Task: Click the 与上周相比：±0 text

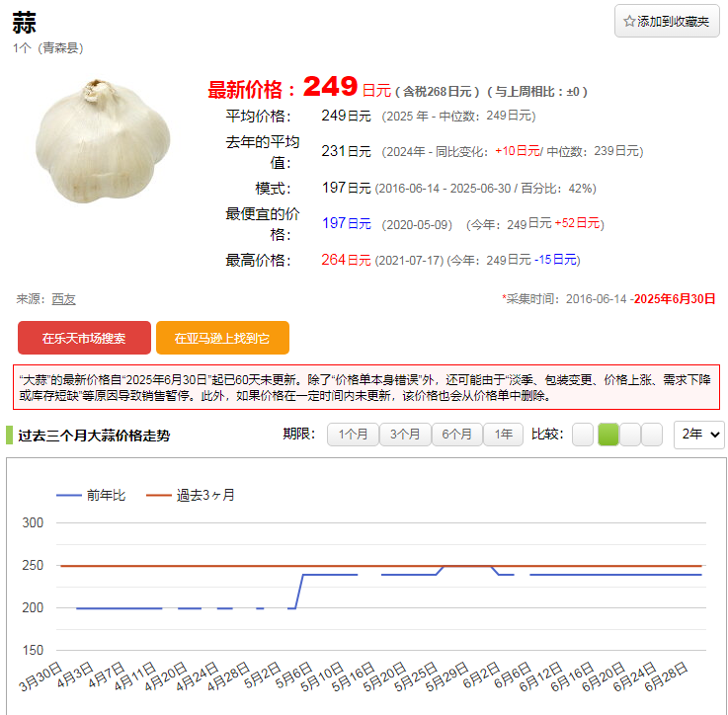Action: click(x=537, y=92)
